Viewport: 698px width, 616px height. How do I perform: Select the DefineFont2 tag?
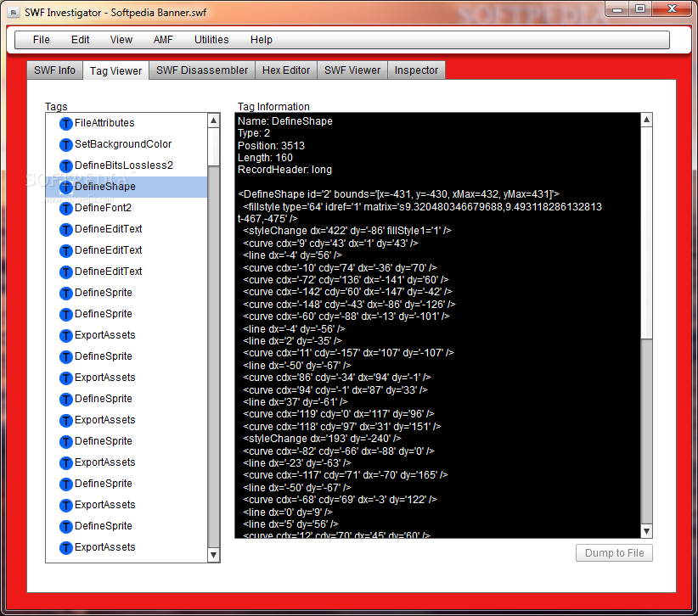click(127, 208)
